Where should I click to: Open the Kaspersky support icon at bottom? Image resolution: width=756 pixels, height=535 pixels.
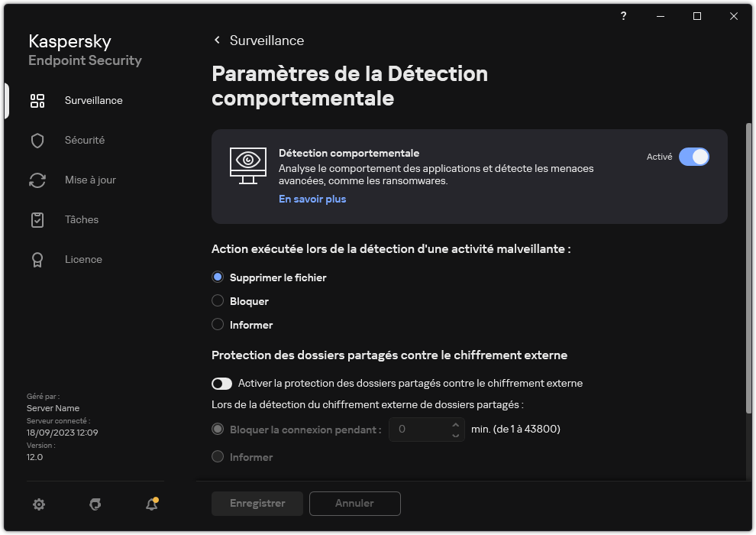point(95,504)
